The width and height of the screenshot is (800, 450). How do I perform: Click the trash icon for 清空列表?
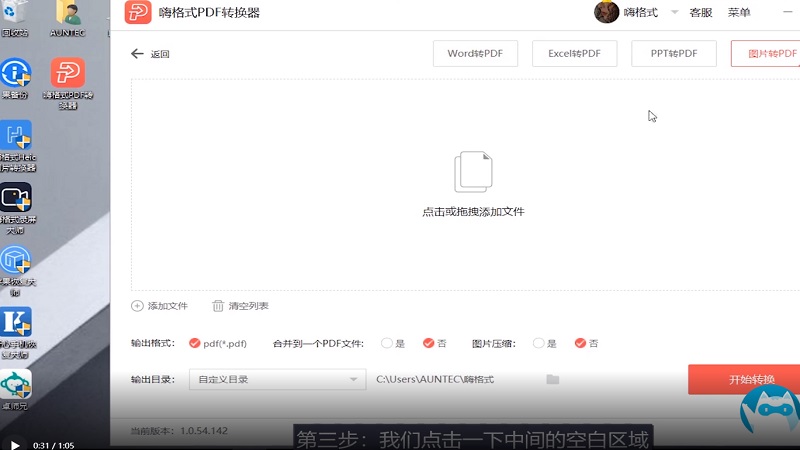pyautogui.click(x=218, y=306)
